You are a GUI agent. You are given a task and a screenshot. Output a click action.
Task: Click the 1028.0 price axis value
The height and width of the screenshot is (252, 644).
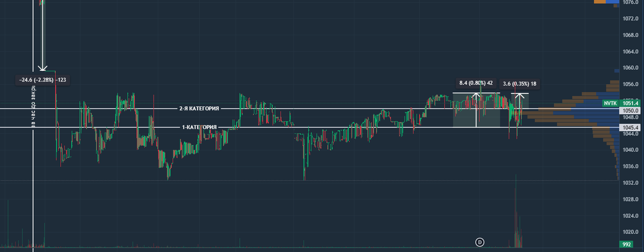(x=630, y=199)
